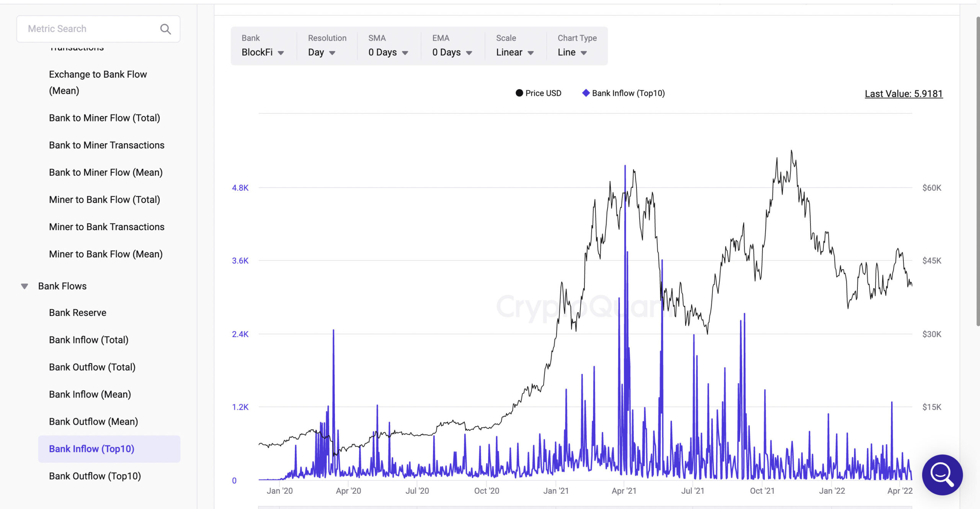Open the Bank Inflow (Total) metric
The height and width of the screenshot is (509, 980).
(x=89, y=340)
